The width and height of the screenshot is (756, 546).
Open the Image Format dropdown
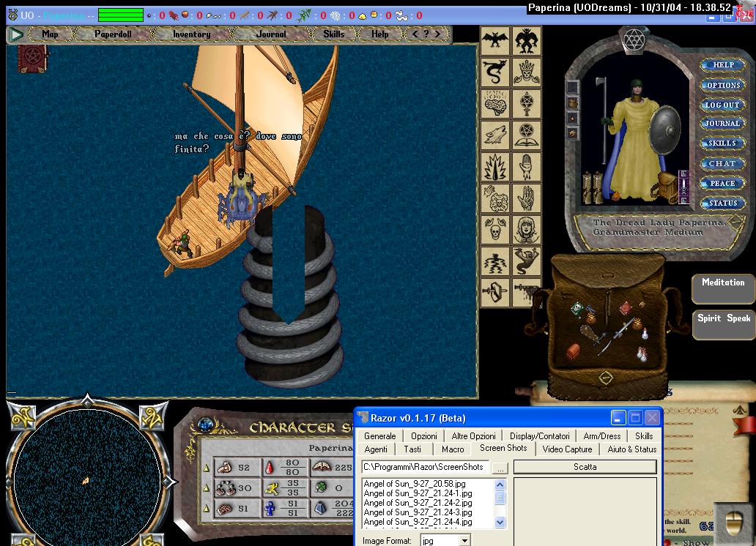464,541
